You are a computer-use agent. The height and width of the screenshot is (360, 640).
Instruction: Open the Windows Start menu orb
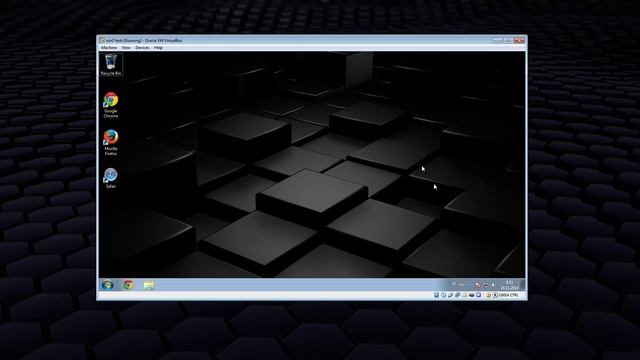108,284
